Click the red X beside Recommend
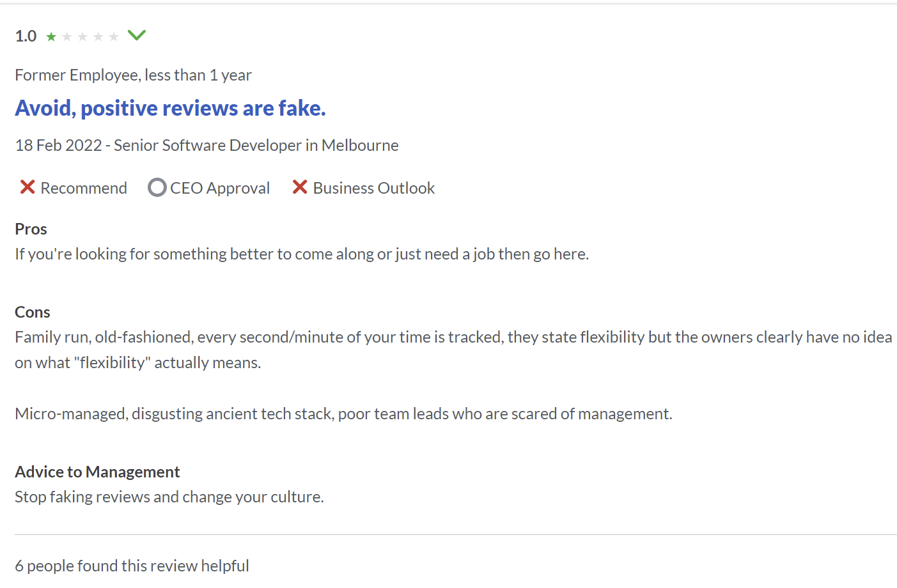The width and height of the screenshot is (897, 588). click(27, 187)
